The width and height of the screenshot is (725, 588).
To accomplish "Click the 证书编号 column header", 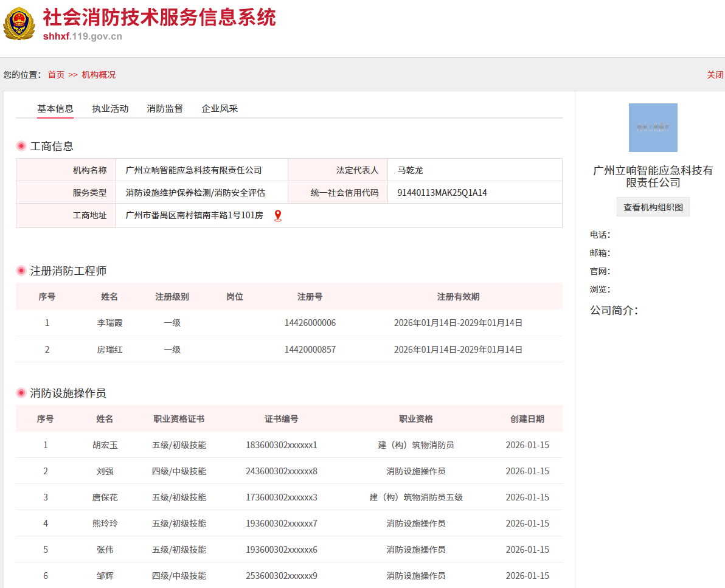I will pos(282,419).
